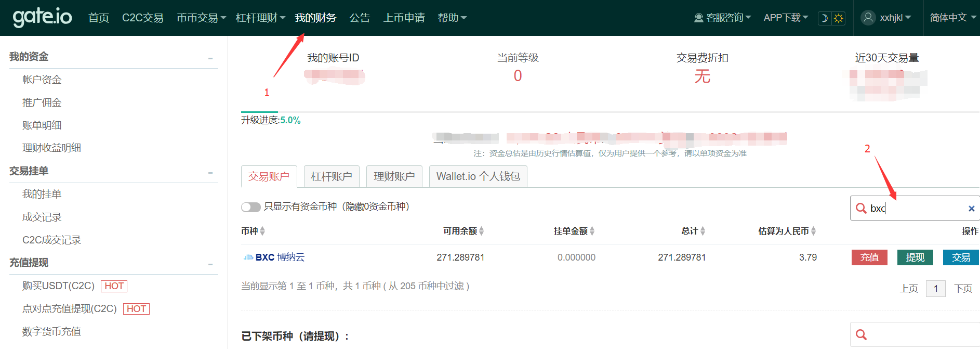Open 我的财务 in the top navigation

tap(315, 18)
